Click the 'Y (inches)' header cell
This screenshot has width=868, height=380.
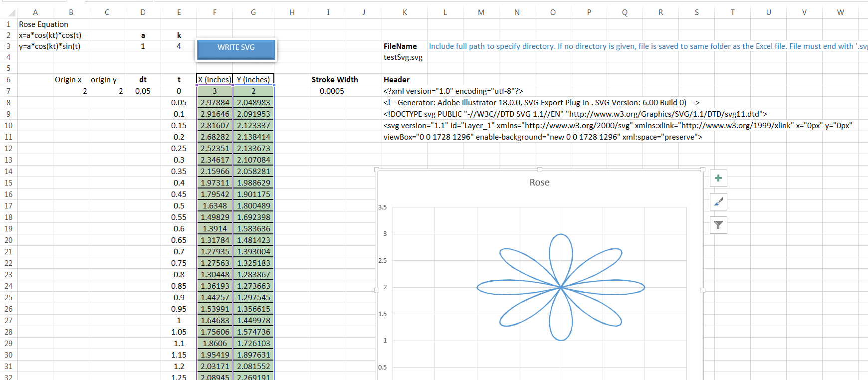pyautogui.click(x=253, y=80)
